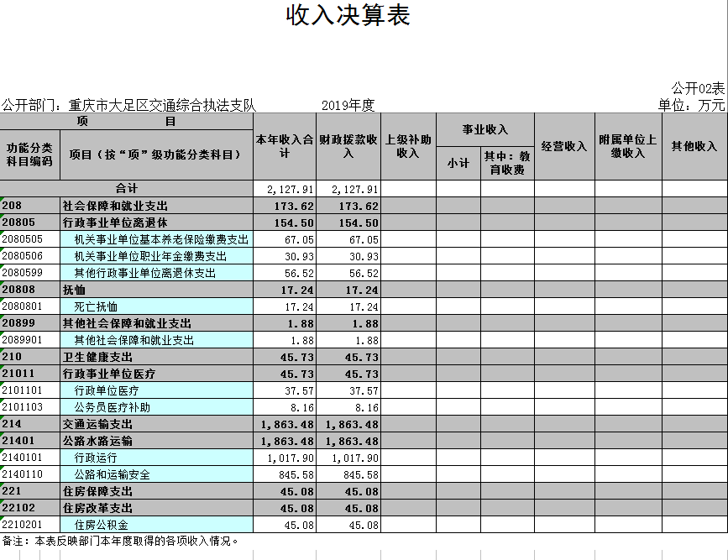Click code cell 2080506

(30, 255)
